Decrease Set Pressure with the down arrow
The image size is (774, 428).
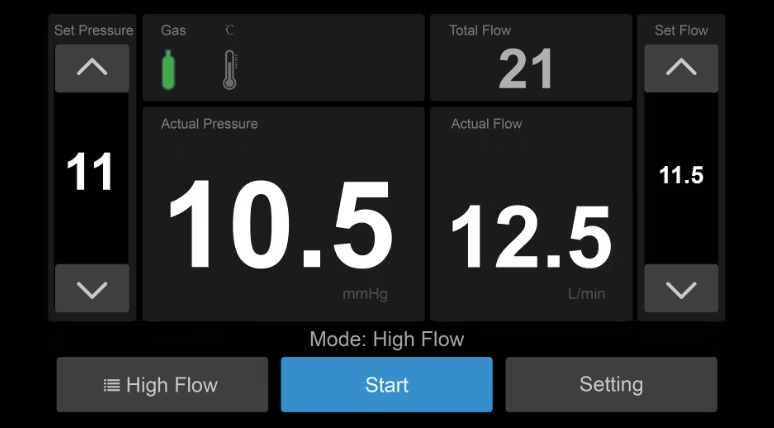coord(92,289)
